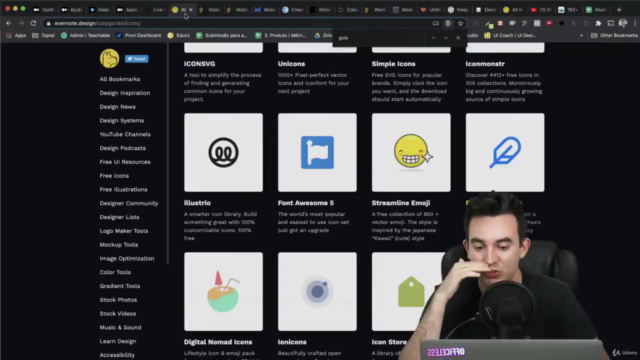Select Free UI Resources category

tap(125, 162)
